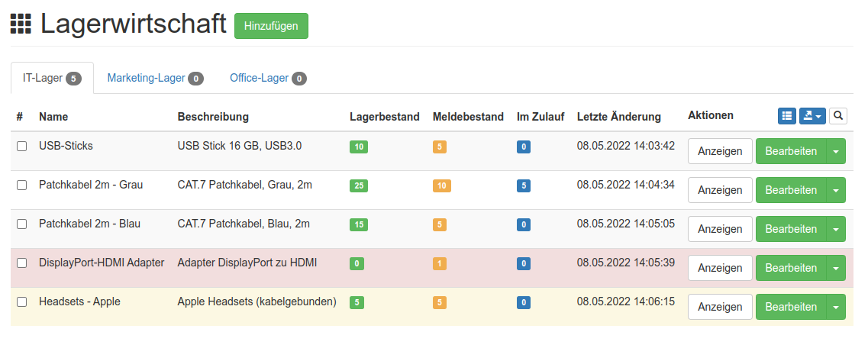Select the USB-Sticks row checkbox
This screenshot has height=345, width=868.
(22, 146)
